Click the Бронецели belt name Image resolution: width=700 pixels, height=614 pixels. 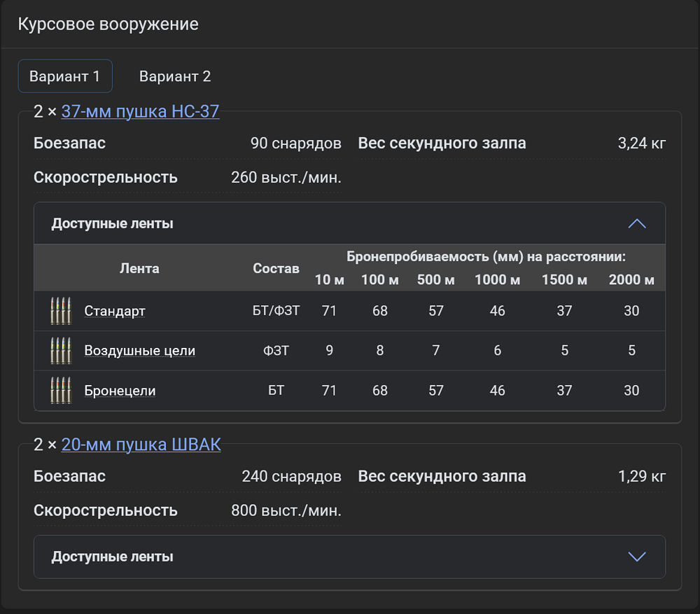pos(120,391)
